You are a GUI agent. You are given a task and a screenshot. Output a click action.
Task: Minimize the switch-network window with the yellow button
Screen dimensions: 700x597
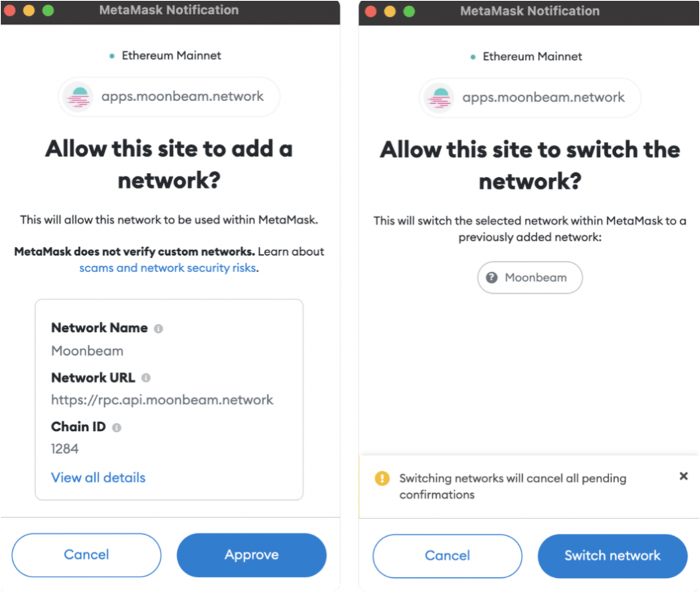click(x=390, y=11)
